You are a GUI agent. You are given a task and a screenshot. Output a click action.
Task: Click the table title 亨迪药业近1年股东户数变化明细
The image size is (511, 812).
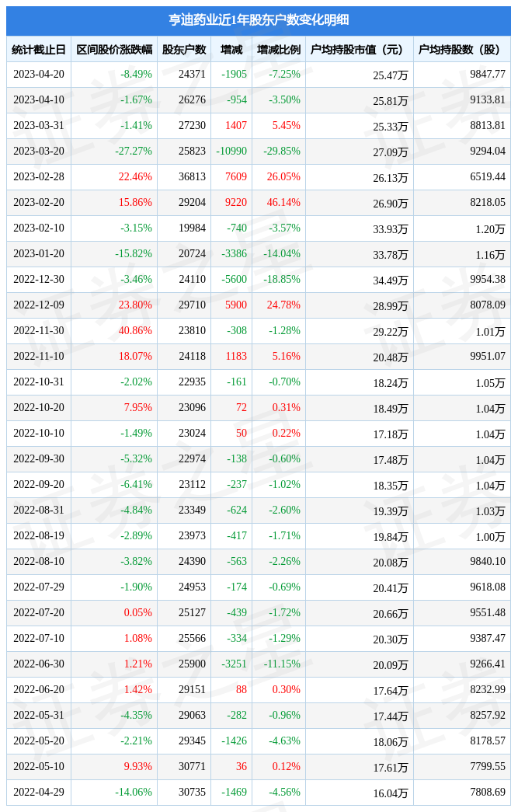pyautogui.click(x=259, y=20)
